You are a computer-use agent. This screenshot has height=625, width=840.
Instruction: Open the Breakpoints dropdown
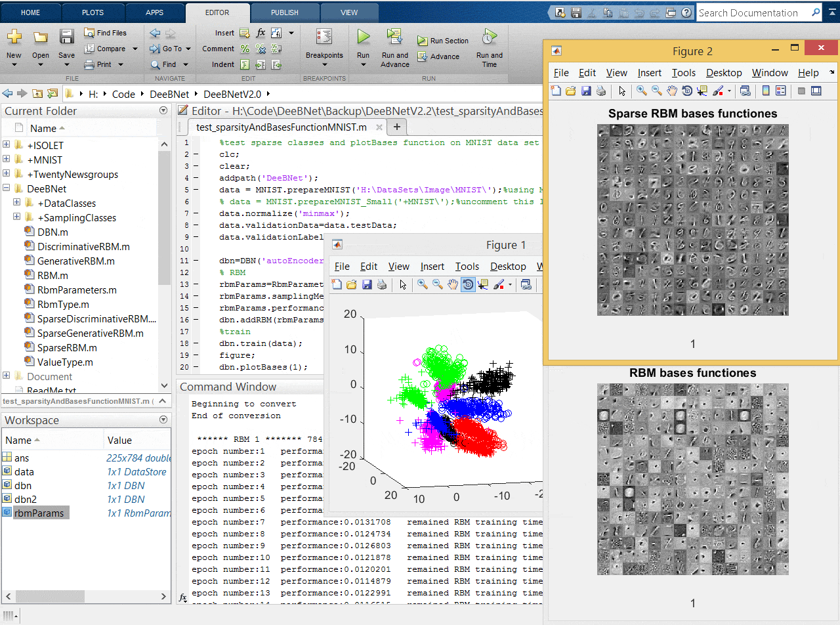coord(324,65)
